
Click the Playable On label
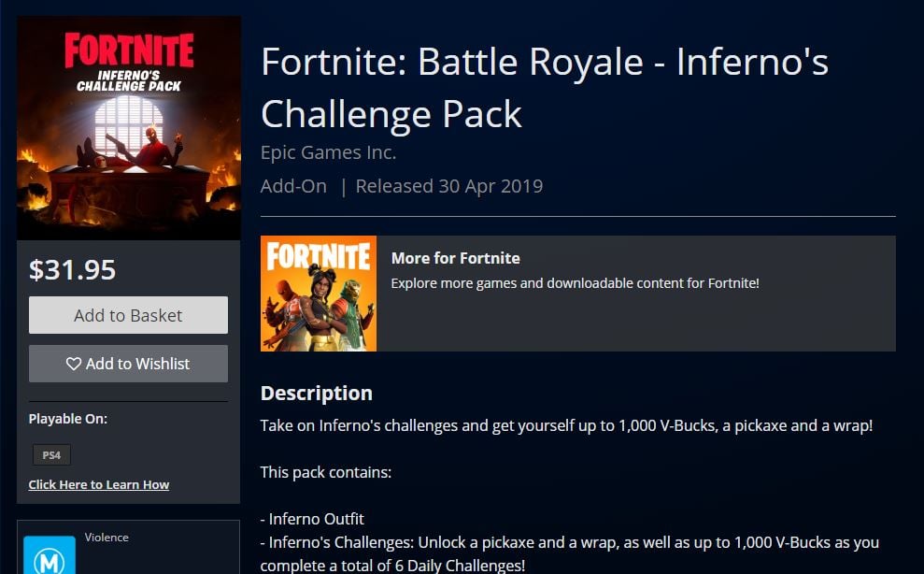tap(68, 418)
